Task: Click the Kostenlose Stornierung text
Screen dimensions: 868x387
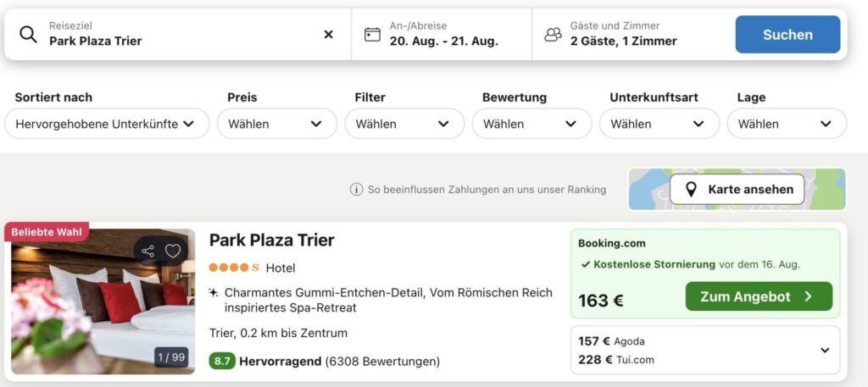Action: pos(654,264)
